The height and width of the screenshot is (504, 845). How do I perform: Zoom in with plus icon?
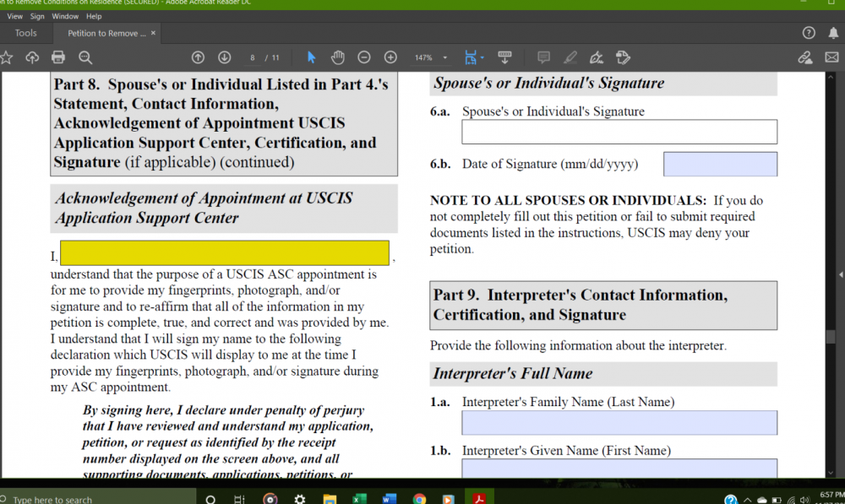(390, 57)
